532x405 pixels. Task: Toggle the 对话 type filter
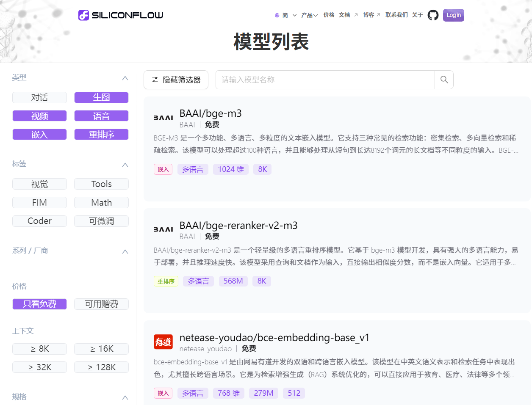[x=39, y=98]
